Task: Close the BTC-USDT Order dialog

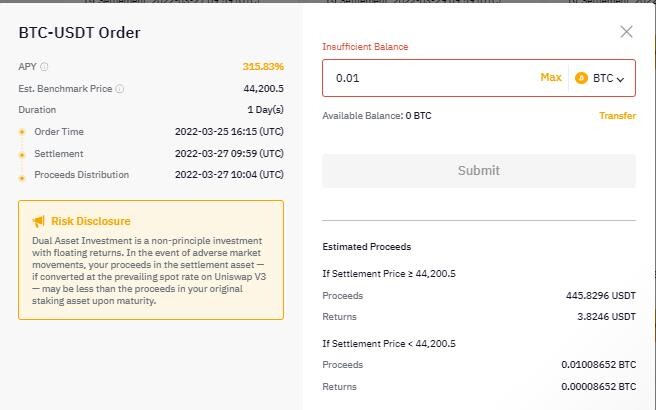Action: [626, 31]
